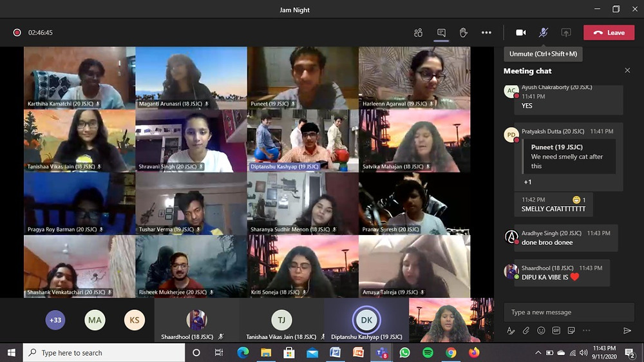Click the laugh reaction on SMELLY CATATTTTTTT

coord(576,200)
